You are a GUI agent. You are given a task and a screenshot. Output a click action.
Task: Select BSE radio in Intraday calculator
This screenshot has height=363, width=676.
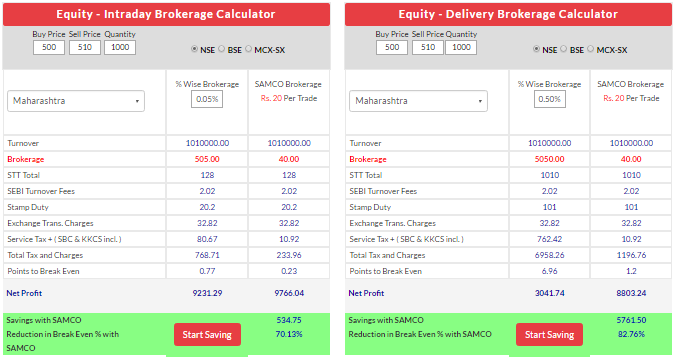pos(221,49)
